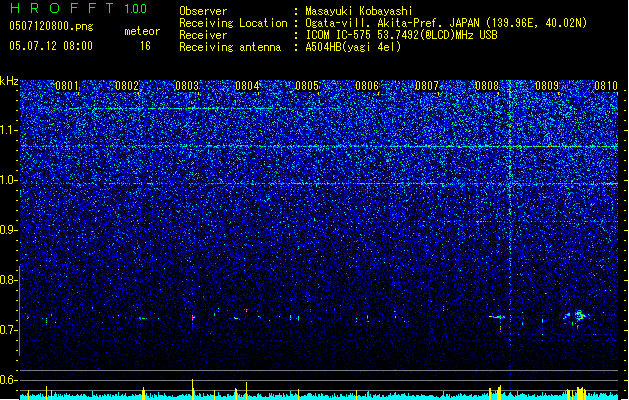The image size is (629, 400).
Task: Click the 1.0 kHz axis tick label
Action: (9, 180)
